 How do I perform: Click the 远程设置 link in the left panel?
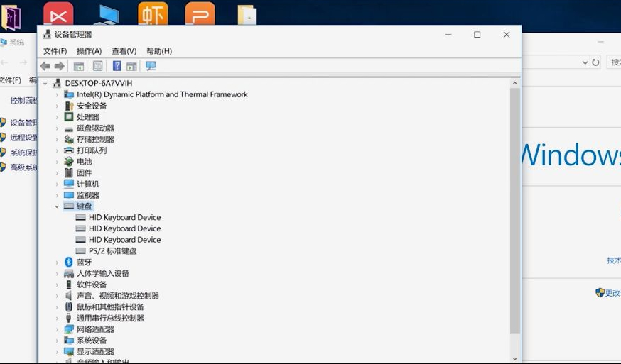(x=23, y=138)
